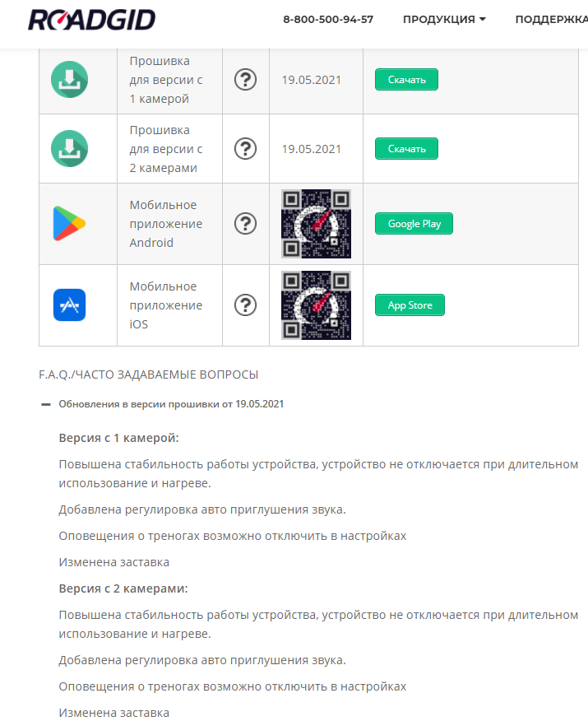This screenshot has width=588, height=721.
Task: Download firmware for version with 2 cameras
Action: [406, 149]
